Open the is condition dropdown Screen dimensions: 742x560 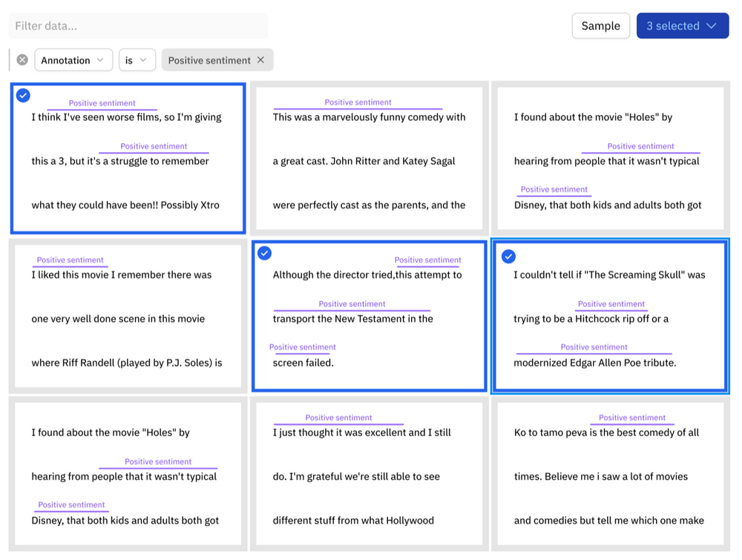tap(137, 59)
